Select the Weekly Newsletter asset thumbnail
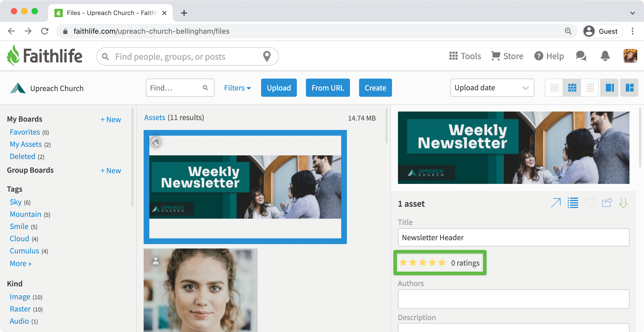Viewport: 644px width, 332px height. [245, 187]
